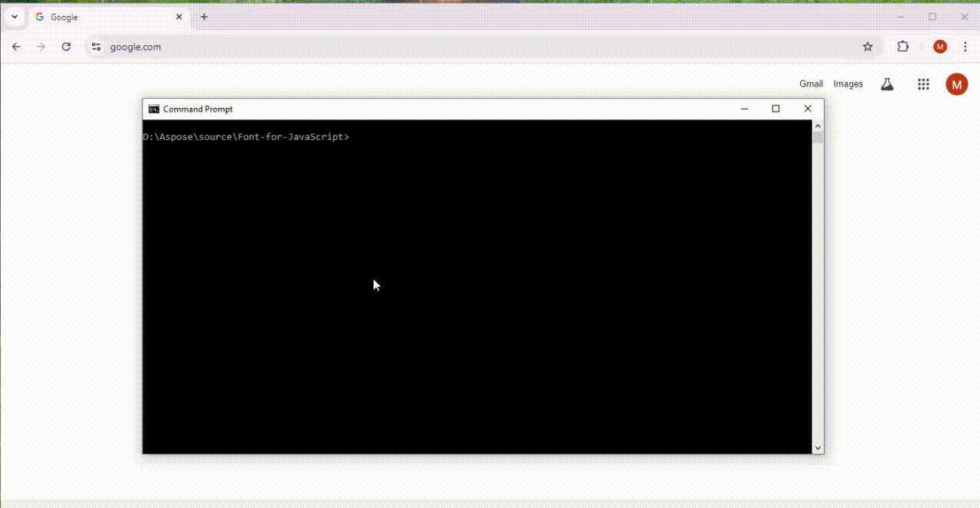The image size is (980, 508).
Task: Click the forward navigation arrow
Action: 41,47
